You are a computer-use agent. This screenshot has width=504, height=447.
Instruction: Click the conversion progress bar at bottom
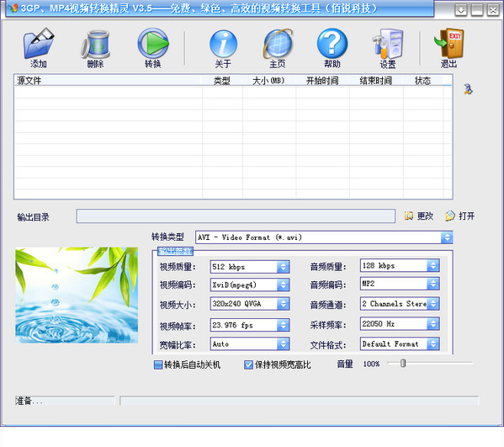click(x=300, y=401)
